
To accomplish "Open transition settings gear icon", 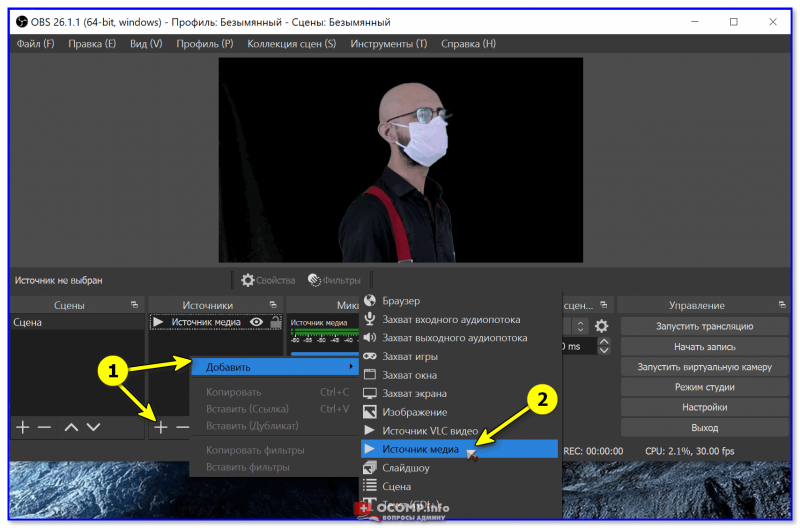I will pos(602,326).
